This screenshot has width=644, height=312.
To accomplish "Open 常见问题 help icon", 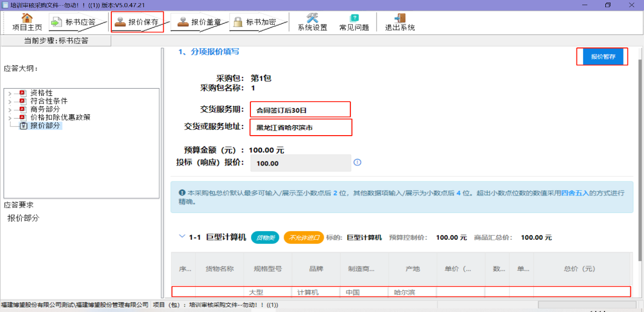I will coord(354,19).
